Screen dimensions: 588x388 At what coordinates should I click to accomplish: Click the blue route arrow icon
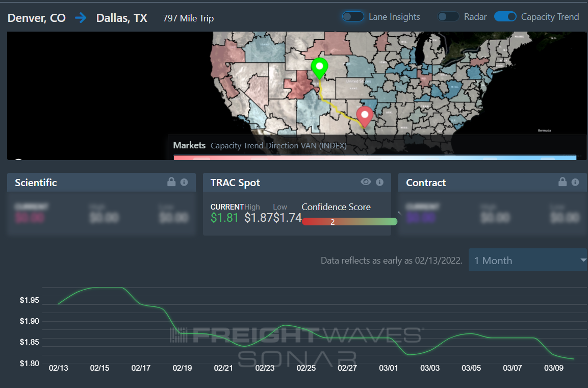pos(81,18)
